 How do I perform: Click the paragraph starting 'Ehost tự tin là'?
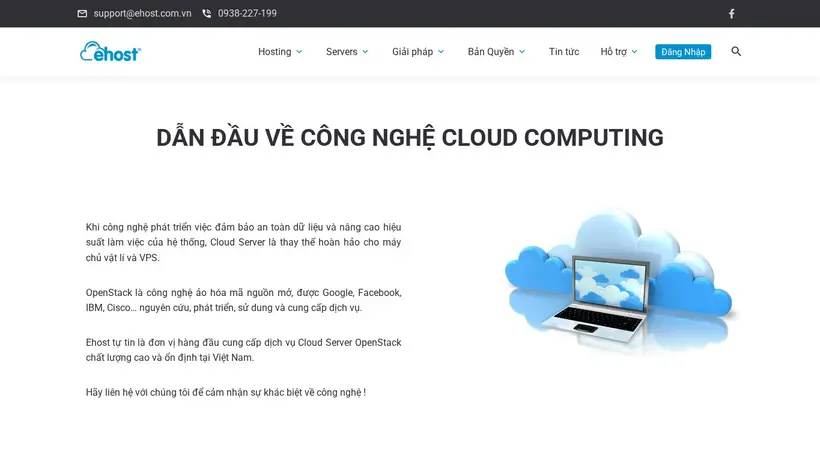click(243, 350)
